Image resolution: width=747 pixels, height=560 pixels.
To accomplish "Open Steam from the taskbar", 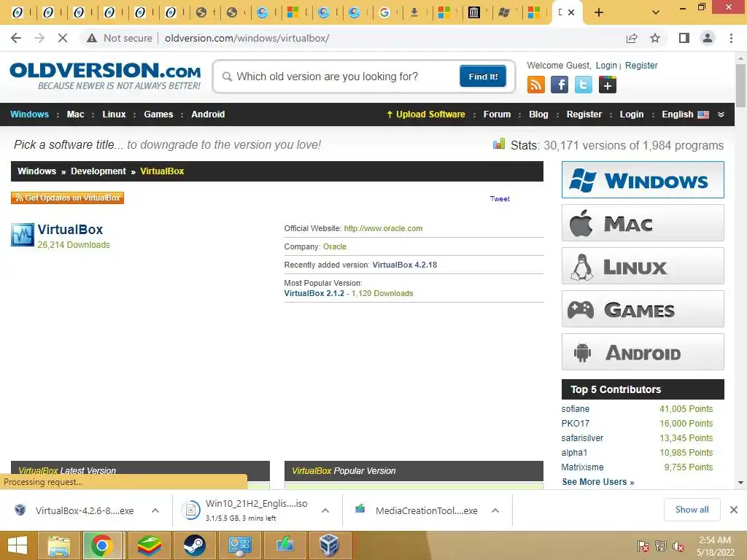I will pyautogui.click(x=194, y=545).
